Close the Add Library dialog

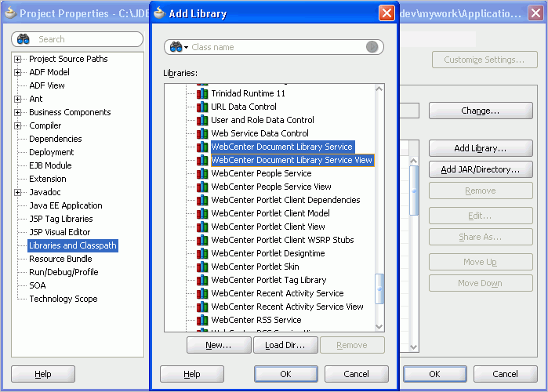[387, 13]
